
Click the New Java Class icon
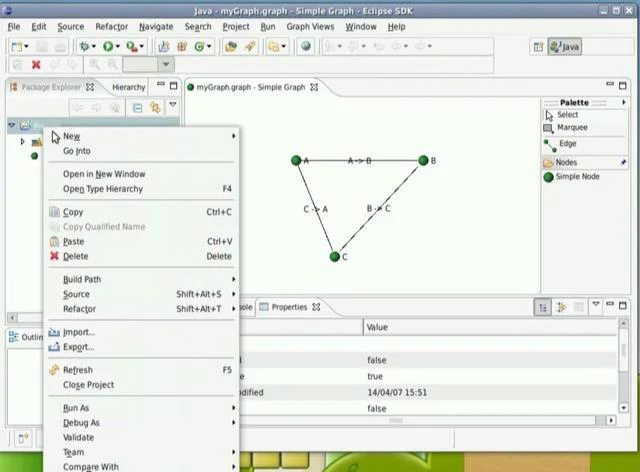[x=199, y=47]
